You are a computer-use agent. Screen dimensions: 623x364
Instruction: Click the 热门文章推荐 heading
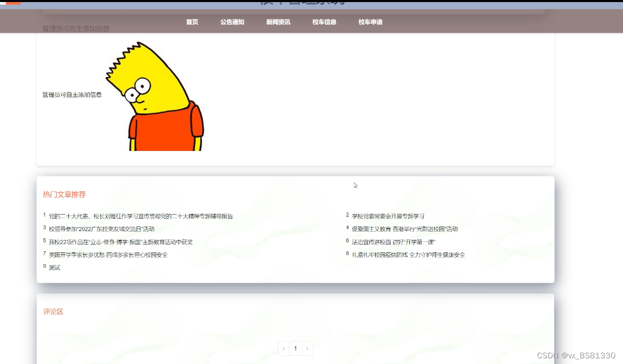64,194
